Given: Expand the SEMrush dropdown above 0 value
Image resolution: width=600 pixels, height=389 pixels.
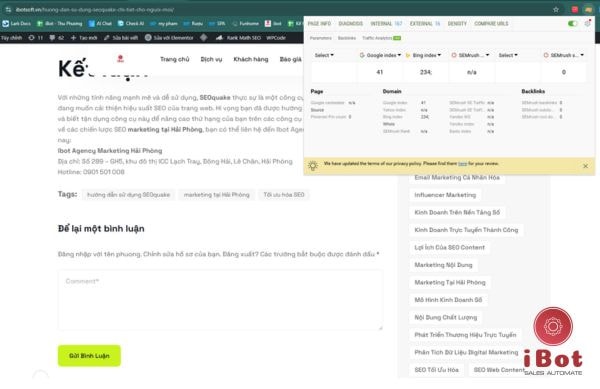Looking at the screenshot, I should point(564,55).
